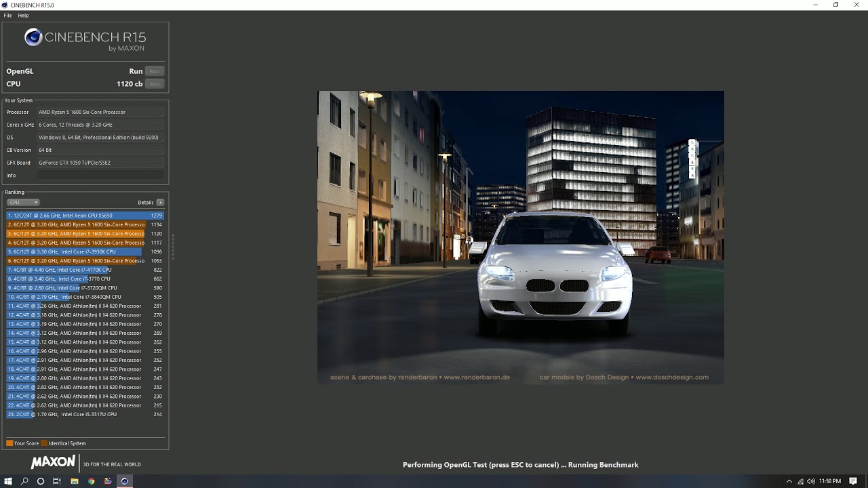Open File Explorer from the taskbar
Image resolution: width=868 pixels, height=488 pixels.
coord(75,481)
